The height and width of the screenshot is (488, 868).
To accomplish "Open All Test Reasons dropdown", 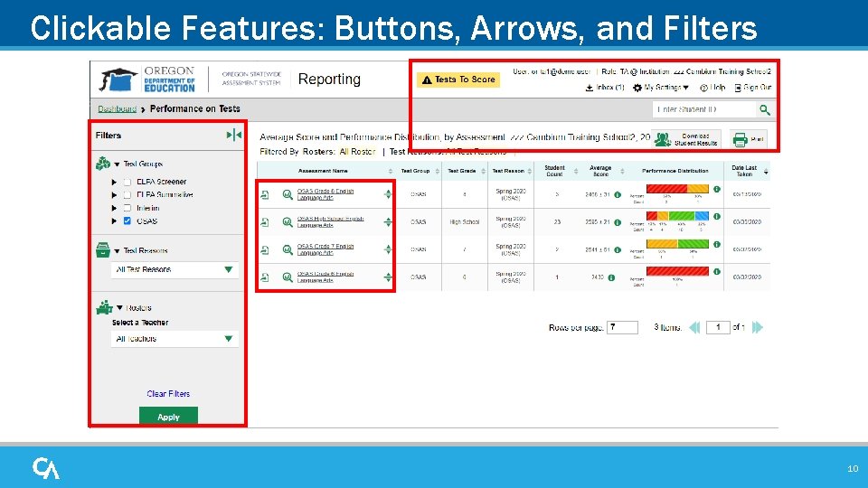I will [x=175, y=269].
